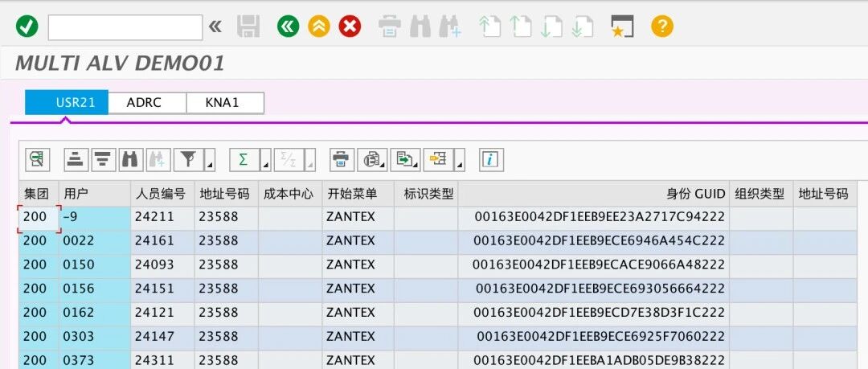
Task: Click the new session shortcut star icon
Action: pos(622,26)
